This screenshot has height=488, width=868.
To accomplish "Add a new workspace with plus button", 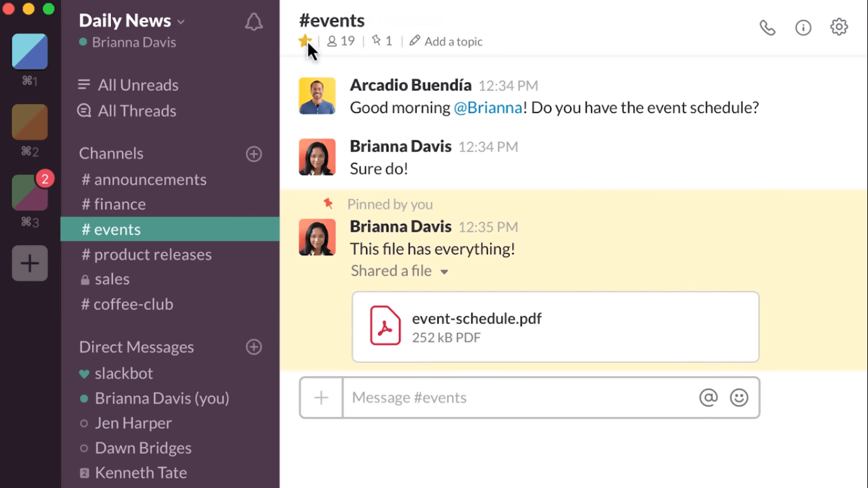I will [30, 263].
